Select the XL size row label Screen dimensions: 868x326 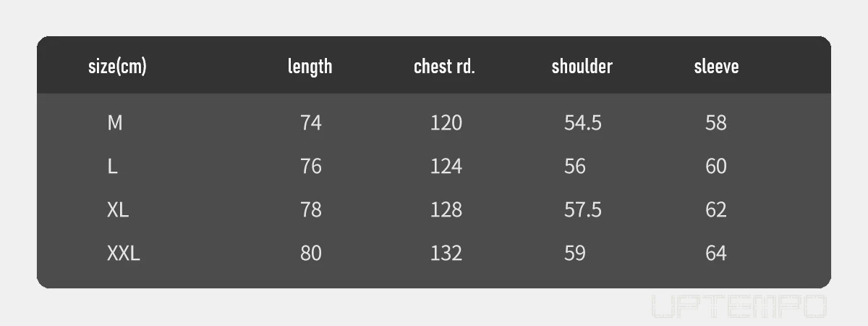tap(118, 210)
